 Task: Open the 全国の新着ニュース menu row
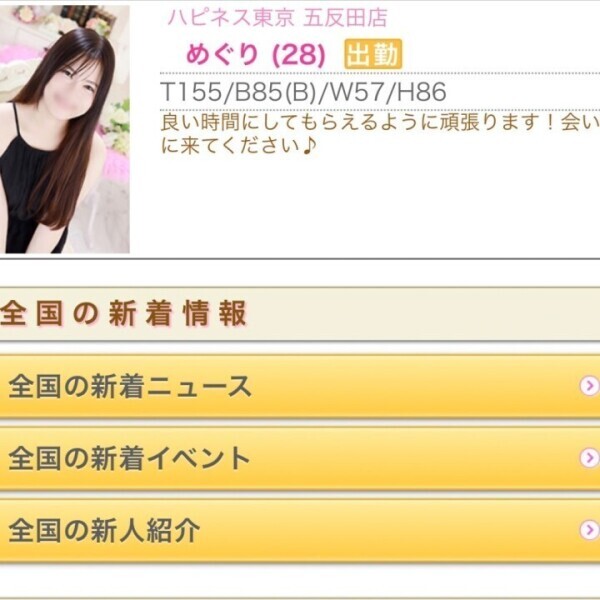coord(300,386)
